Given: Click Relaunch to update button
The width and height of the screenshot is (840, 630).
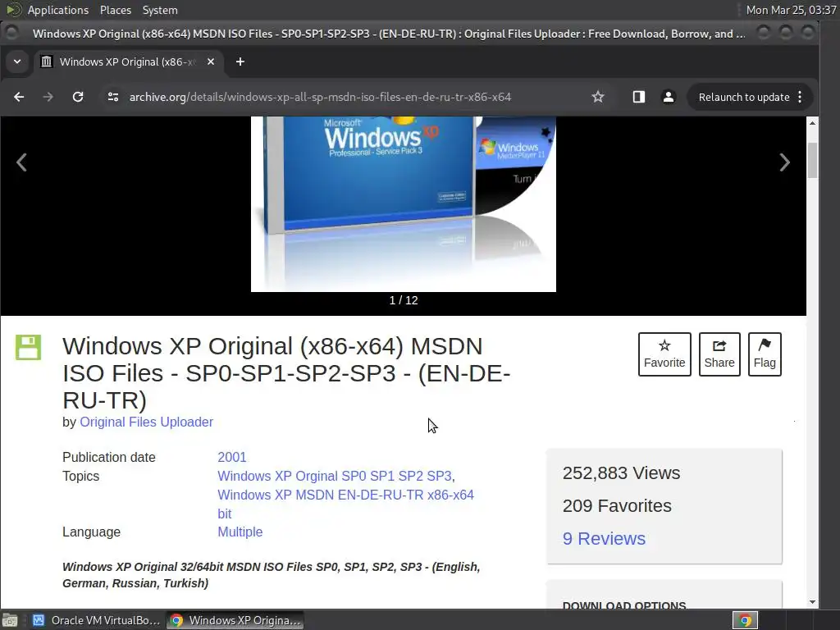Looking at the screenshot, I should coord(743,97).
